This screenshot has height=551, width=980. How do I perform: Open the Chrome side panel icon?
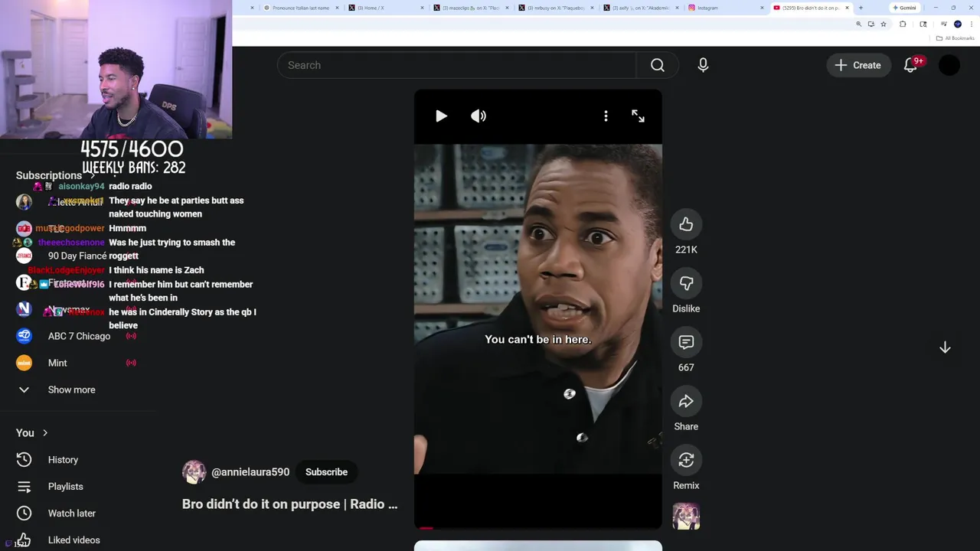point(923,24)
